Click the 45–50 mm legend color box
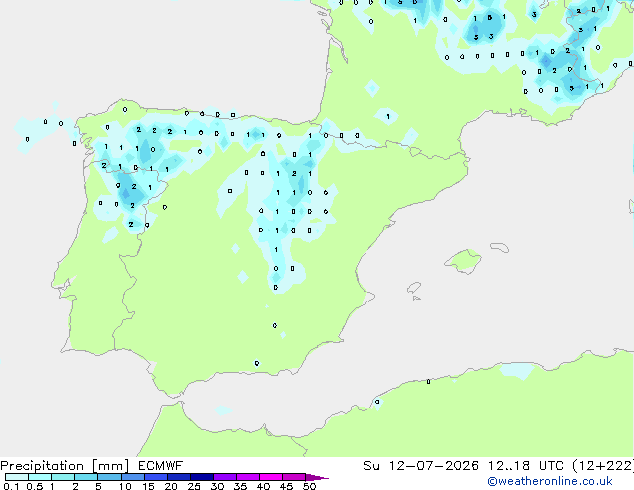 (294, 477)
